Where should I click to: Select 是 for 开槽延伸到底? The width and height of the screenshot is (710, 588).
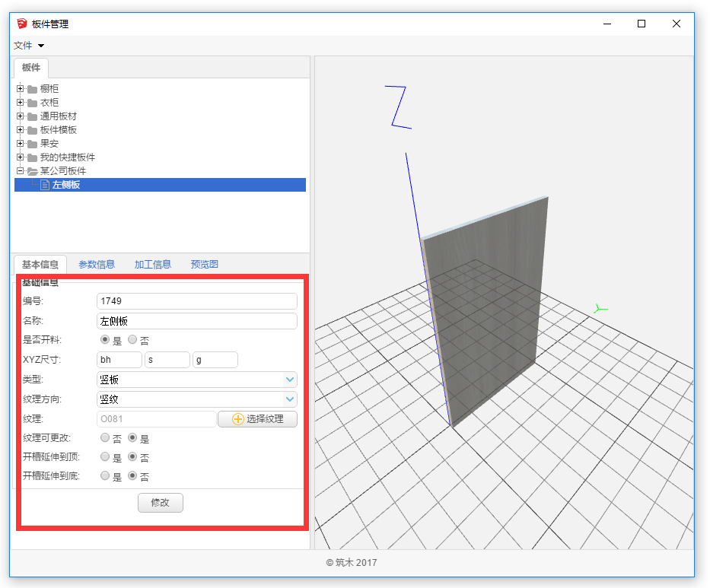(105, 476)
